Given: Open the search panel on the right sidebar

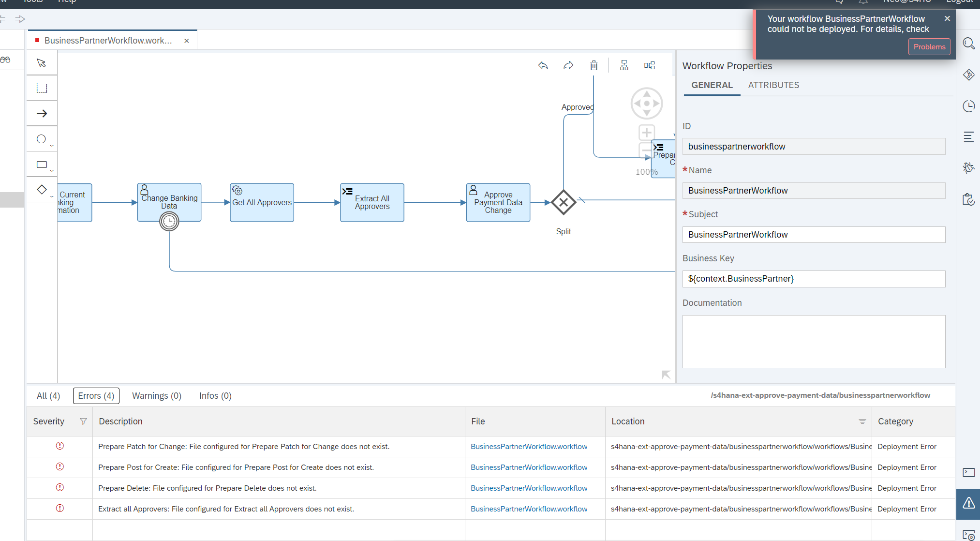Looking at the screenshot, I should 969,43.
